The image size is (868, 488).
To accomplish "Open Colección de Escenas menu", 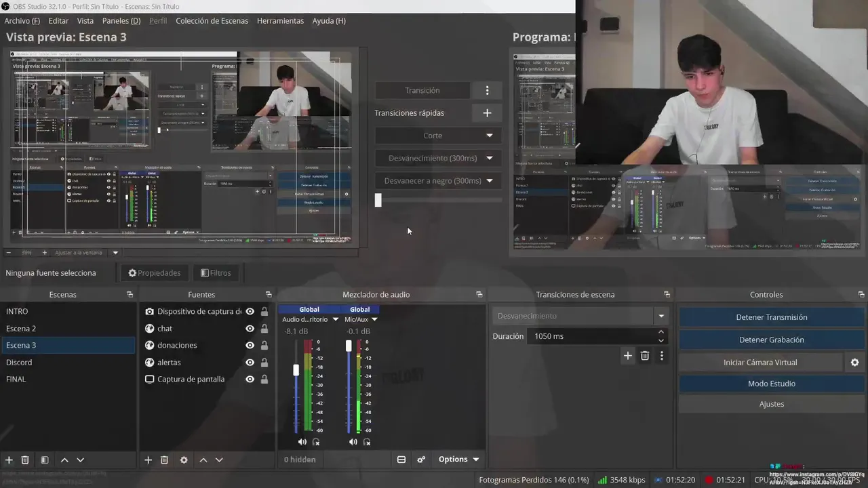I will [x=212, y=21].
